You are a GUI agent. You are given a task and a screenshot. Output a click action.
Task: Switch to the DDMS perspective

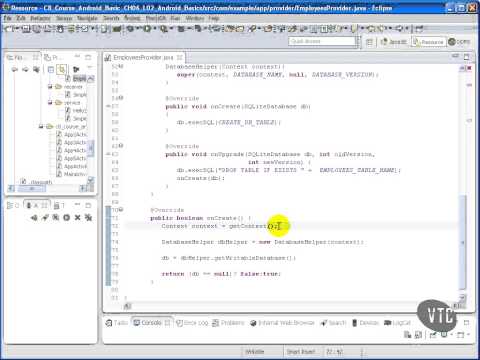(459, 42)
